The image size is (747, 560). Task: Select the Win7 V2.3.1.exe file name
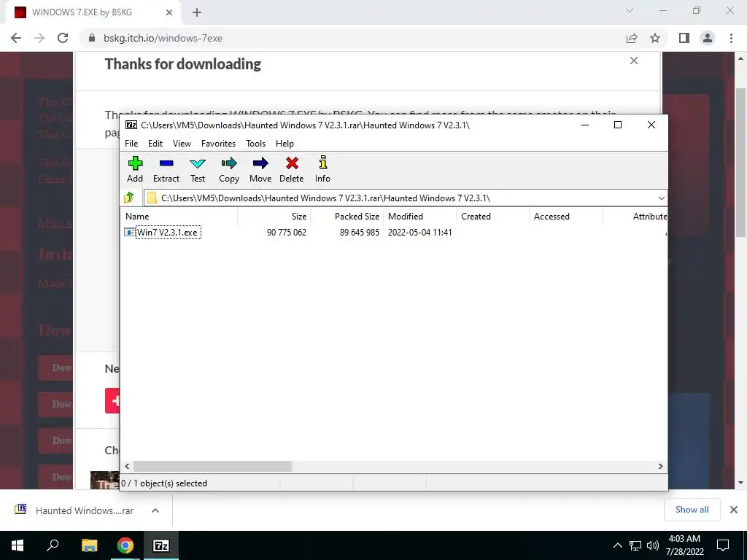point(167,233)
